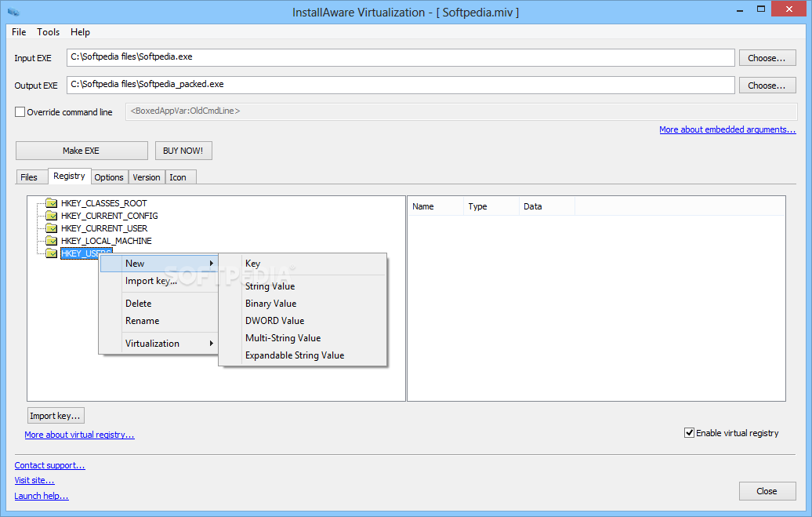The height and width of the screenshot is (517, 812).
Task: Select HKEY_CURRENT_CONFIG tree entry
Action: coord(109,215)
